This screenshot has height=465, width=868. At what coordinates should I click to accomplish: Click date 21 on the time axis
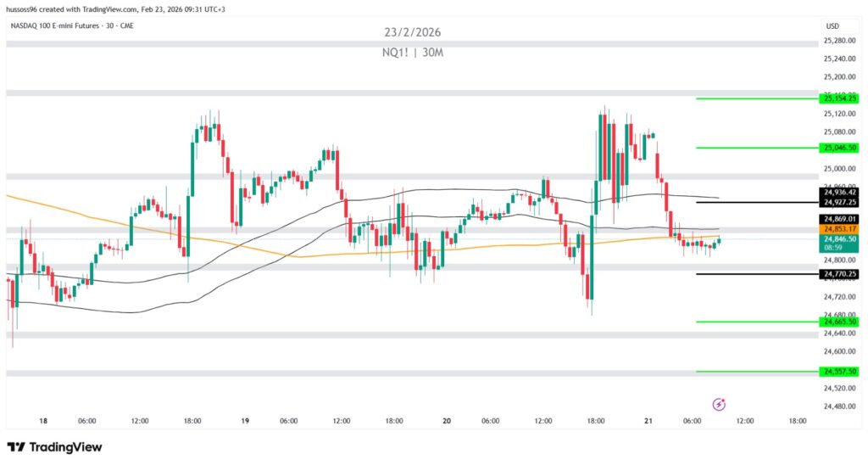[x=648, y=420]
